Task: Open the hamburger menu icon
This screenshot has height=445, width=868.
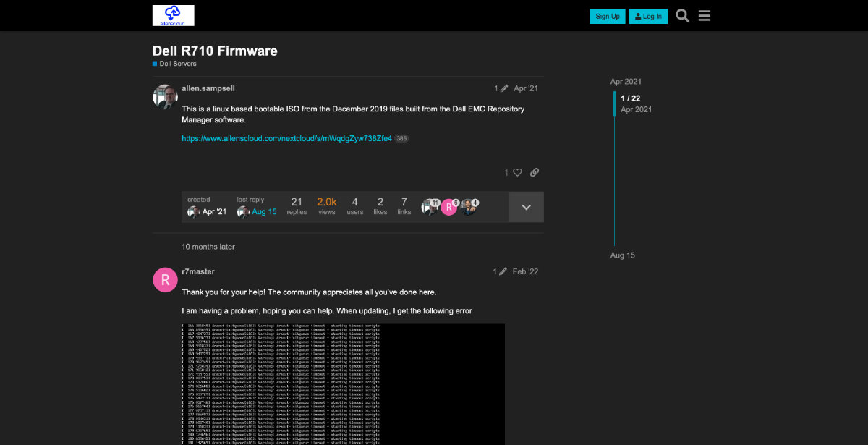Action: click(705, 15)
